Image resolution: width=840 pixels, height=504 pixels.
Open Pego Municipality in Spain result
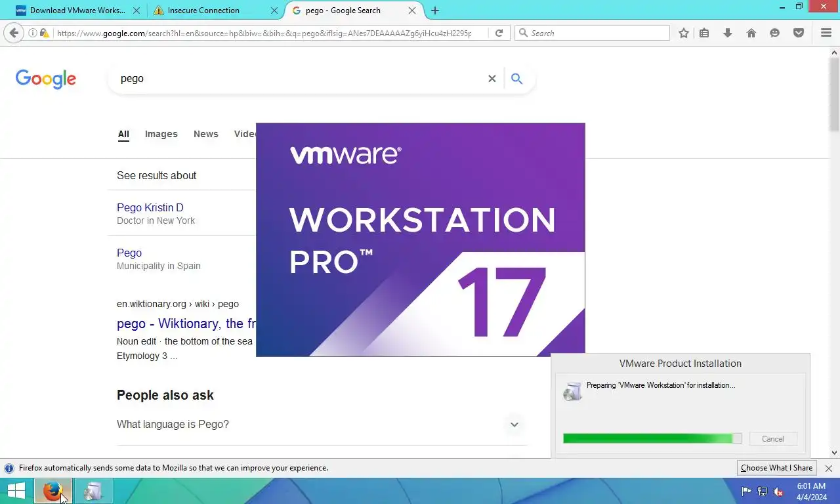(129, 253)
